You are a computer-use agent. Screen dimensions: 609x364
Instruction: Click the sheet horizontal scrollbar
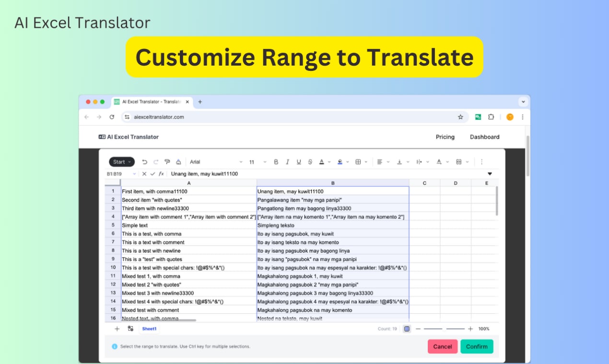tap(159, 320)
